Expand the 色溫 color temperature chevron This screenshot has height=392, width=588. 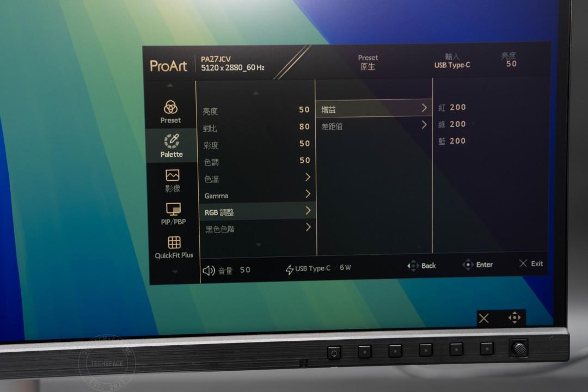point(308,177)
